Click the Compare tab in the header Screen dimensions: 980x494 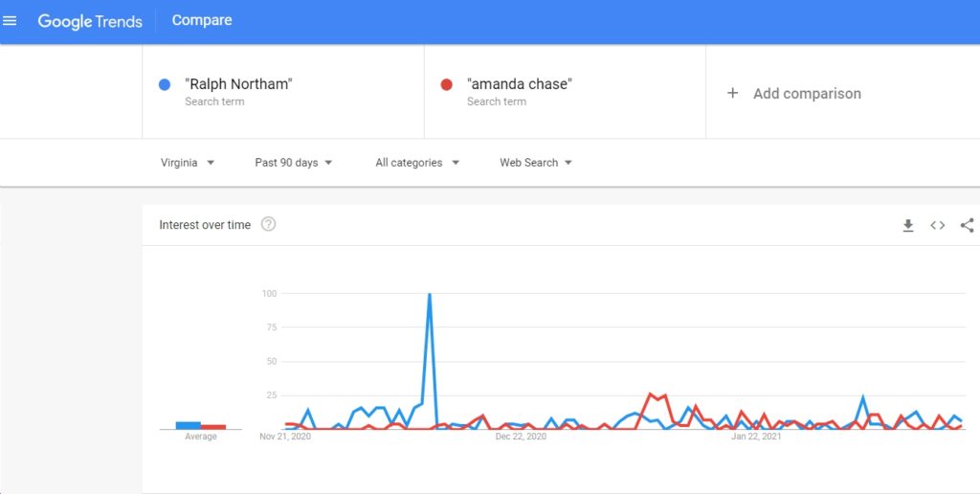pyautogui.click(x=202, y=20)
